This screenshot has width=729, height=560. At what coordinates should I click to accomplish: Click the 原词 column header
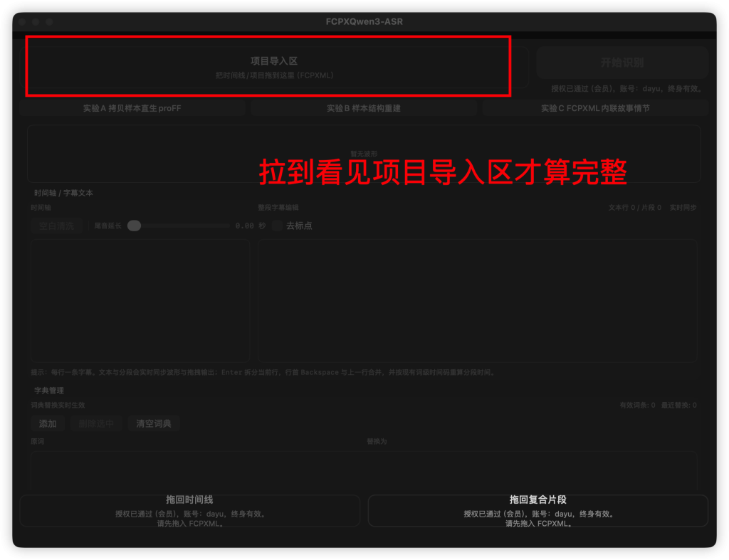pyautogui.click(x=38, y=441)
